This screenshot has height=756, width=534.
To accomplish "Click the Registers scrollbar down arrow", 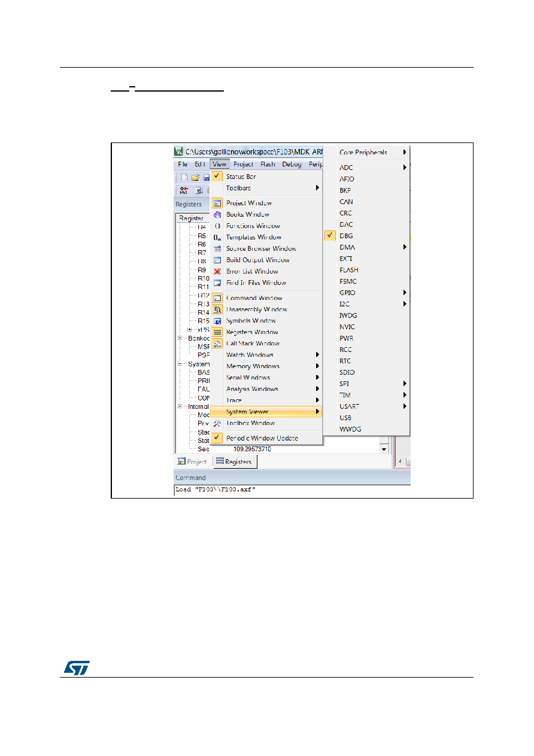I will (384, 449).
